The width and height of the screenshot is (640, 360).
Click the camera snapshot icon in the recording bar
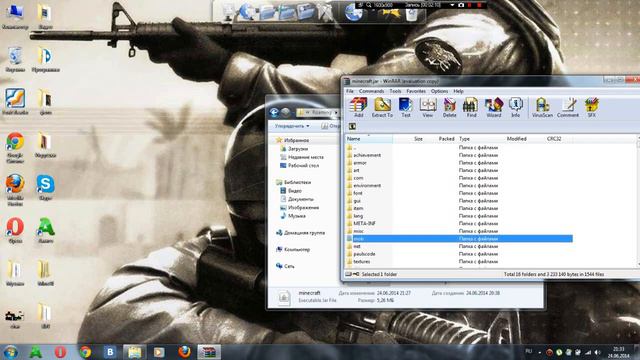click(x=461, y=5)
